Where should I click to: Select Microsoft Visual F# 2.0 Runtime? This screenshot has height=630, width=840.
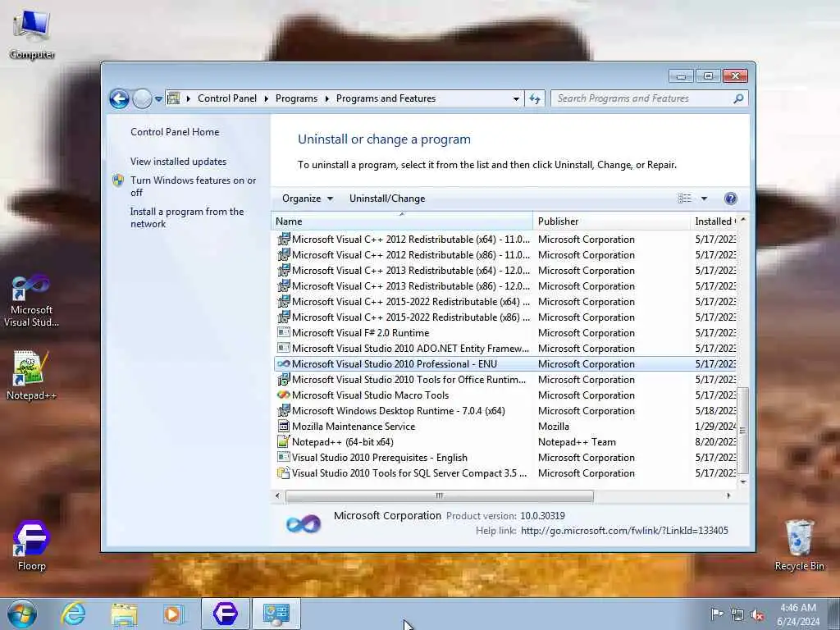(x=505, y=333)
